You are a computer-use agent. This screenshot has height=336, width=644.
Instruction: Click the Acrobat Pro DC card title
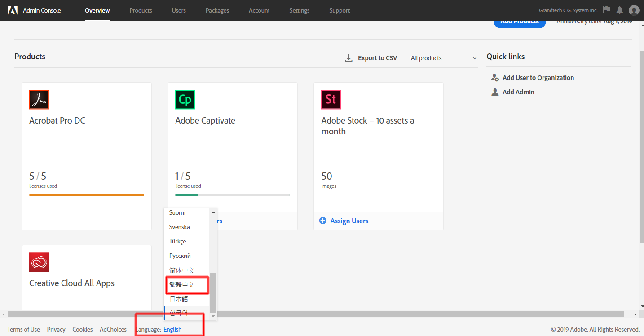click(x=57, y=120)
